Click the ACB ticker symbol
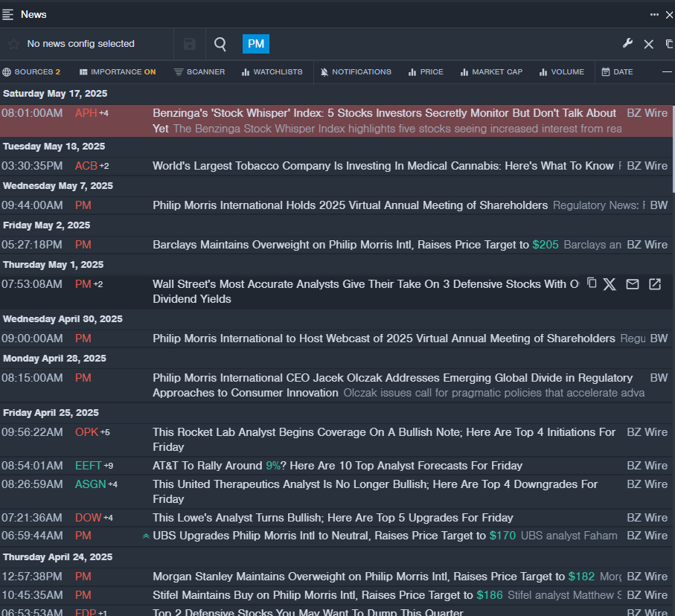The image size is (675, 616). click(86, 166)
